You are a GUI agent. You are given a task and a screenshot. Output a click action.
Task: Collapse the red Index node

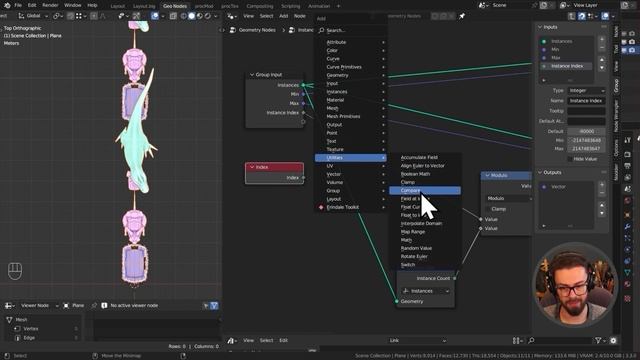coord(252,167)
